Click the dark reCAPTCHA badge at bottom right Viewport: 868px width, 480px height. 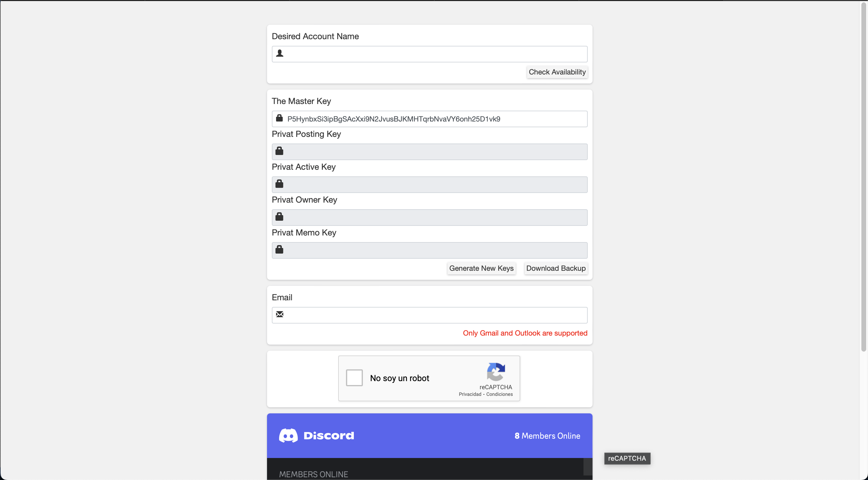[x=627, y=458]
